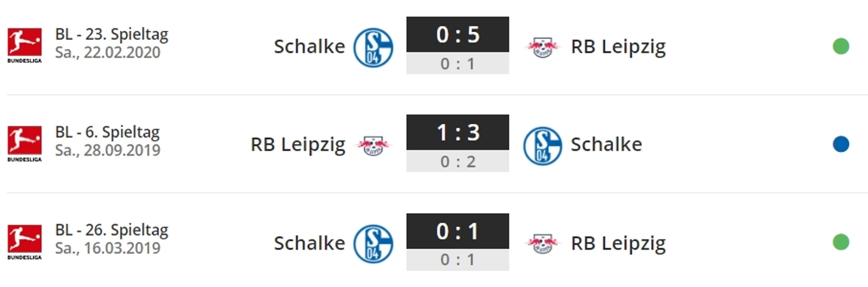This screenshot has height=287, width=868.
Task: Click Schalke crest in 23. Spieltag row
Action: (373, 47)
